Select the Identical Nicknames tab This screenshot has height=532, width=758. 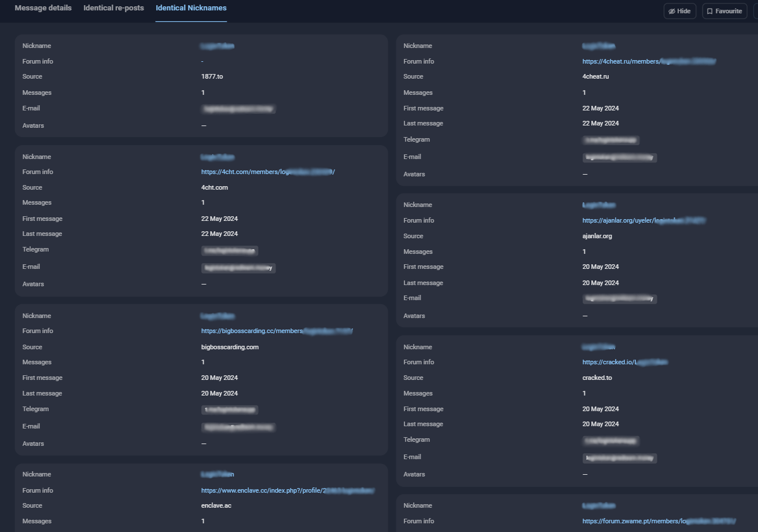click(x=191, y=8)
